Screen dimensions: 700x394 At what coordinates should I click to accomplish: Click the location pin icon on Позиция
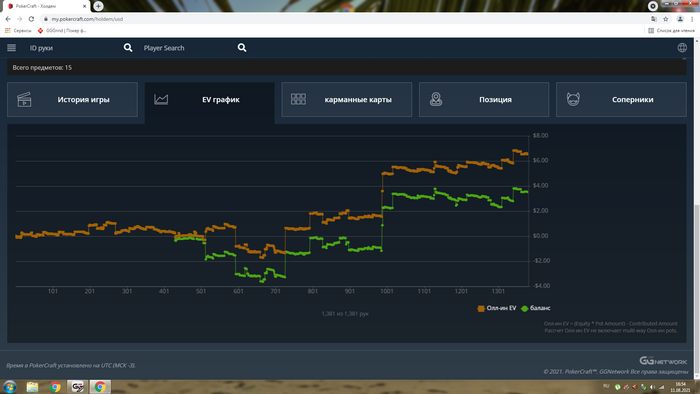tap(436, 99)
